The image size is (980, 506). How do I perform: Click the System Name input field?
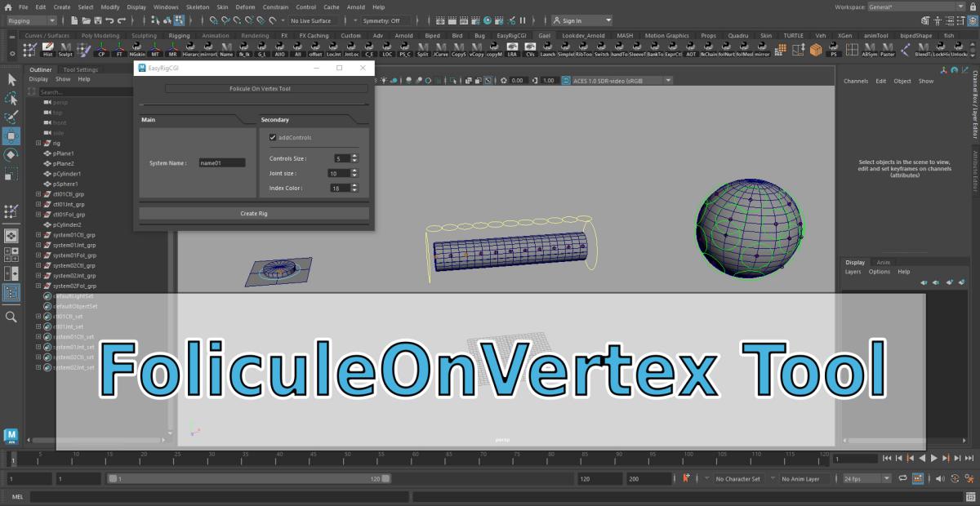[221, 163]
